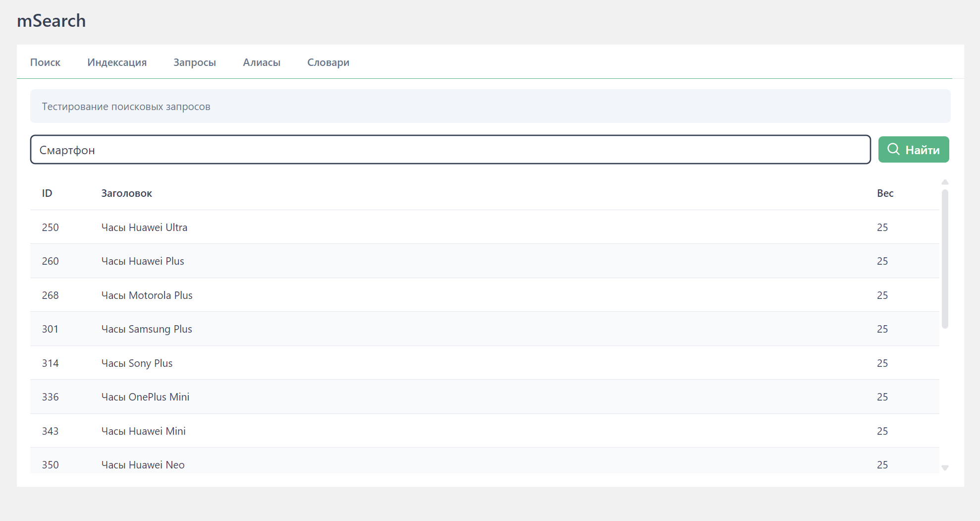Choose the Часы Samsung Plus result

click(x=147, y=329)
